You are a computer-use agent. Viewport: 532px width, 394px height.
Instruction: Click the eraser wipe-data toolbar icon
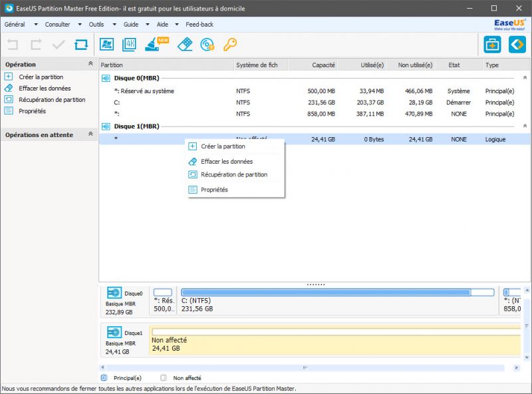point(185,45)
